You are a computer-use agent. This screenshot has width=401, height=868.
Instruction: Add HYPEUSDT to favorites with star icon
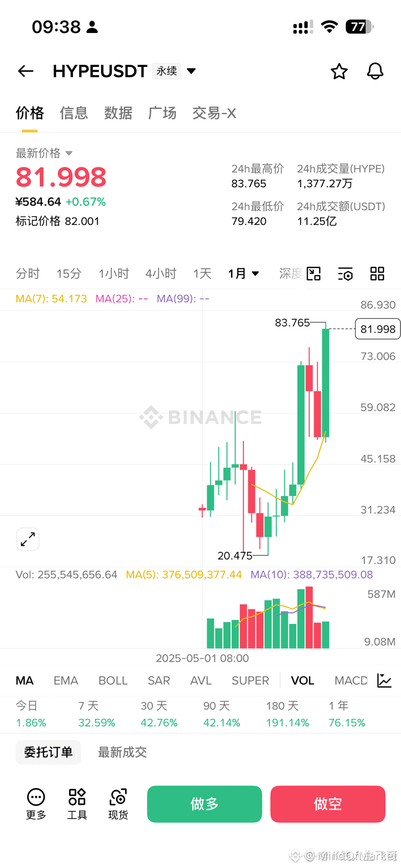[x=339, y=71]
